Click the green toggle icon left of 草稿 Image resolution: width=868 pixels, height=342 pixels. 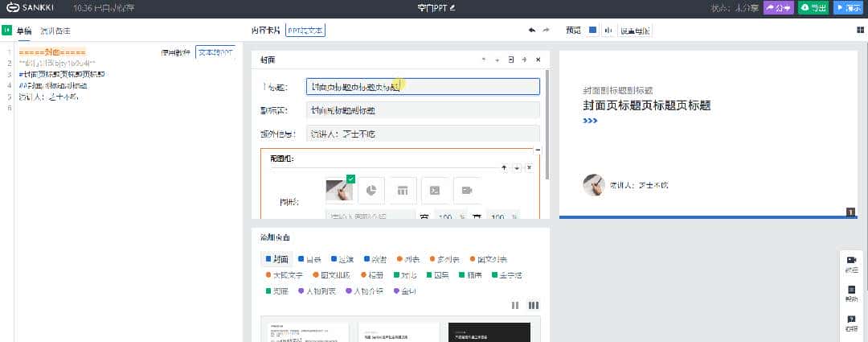pos(6,31)
